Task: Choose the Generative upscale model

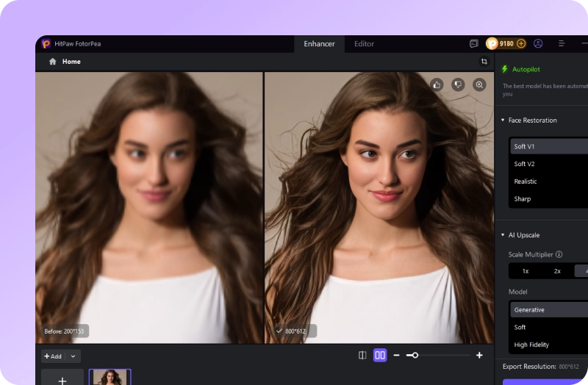Action: [x=549, y=309]
